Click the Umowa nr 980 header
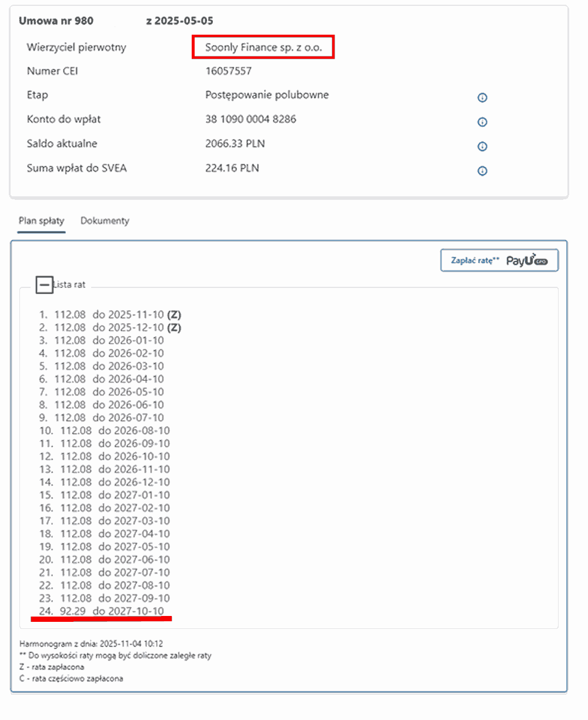Image resolution: width=588 pixels, height=720 pixels. pyautogui.click(x=56, y=21)
